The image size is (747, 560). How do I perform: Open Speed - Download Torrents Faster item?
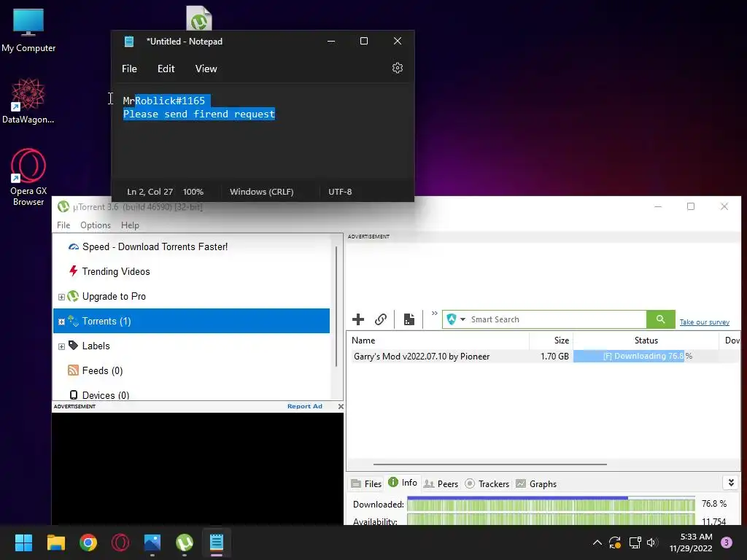coord(155,246)
